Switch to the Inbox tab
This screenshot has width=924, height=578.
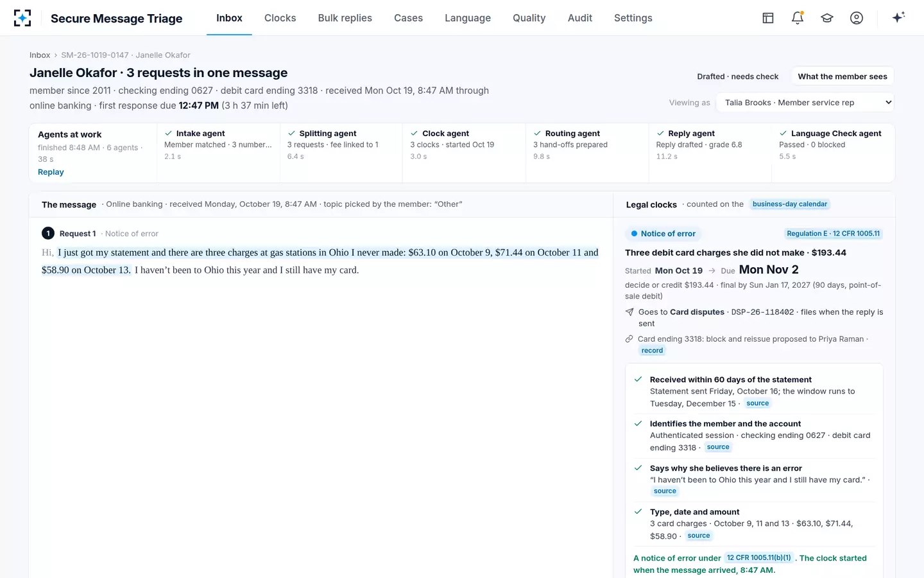click(x=229, y=18)
